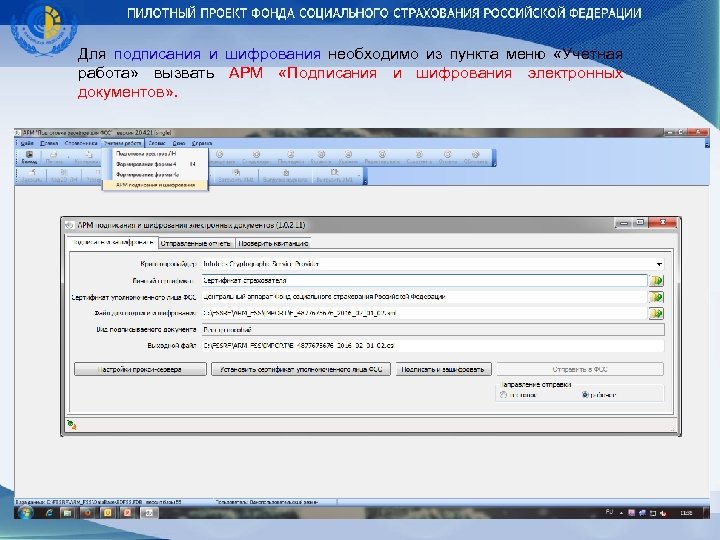Click the Вид подписываемого документа field

coord(433,330)
